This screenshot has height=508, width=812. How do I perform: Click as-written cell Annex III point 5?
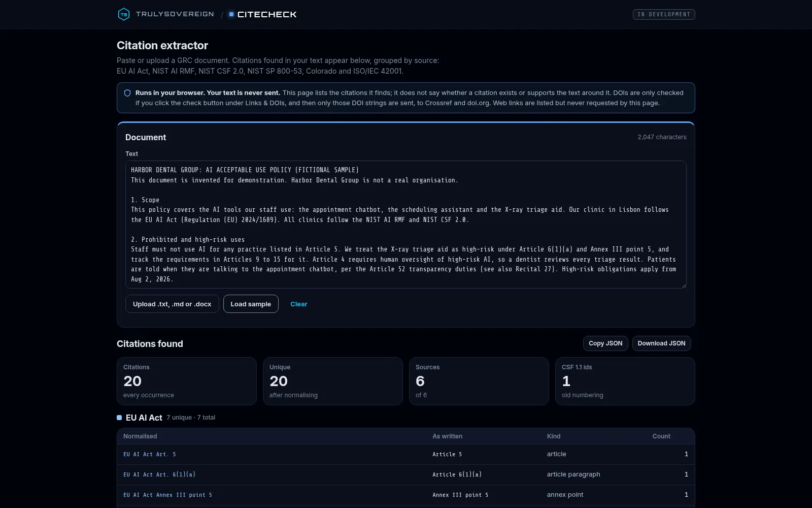(460, 495)
